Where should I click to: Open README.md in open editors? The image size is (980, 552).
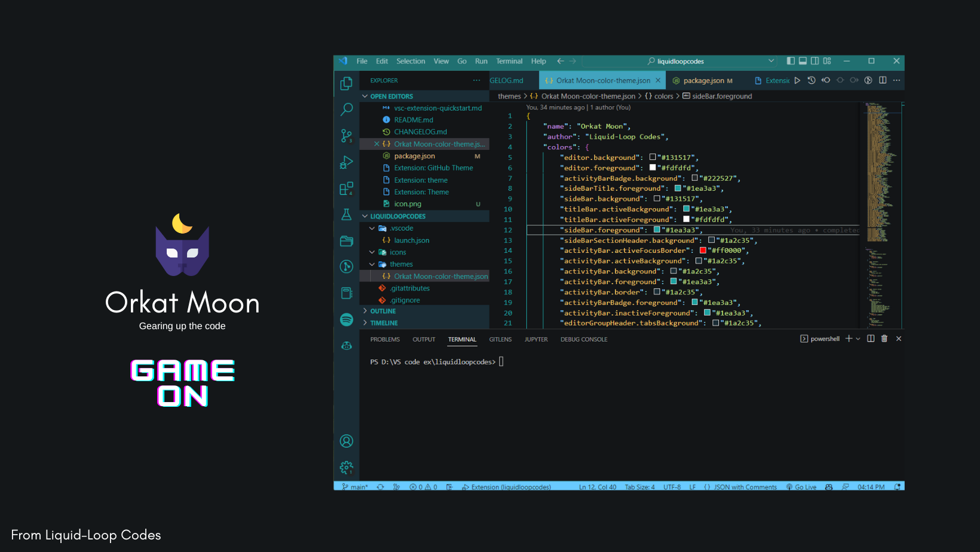click(x=414, y=120)
